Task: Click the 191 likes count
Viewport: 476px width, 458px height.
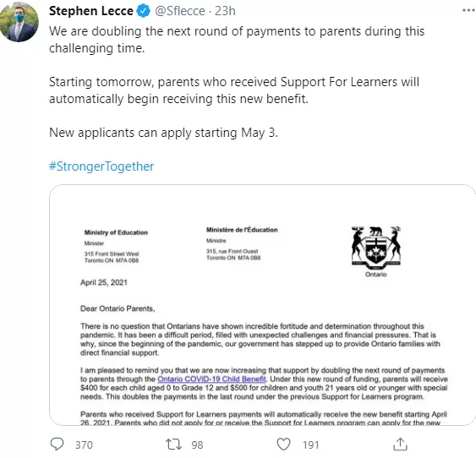Action: pos(310,444)
